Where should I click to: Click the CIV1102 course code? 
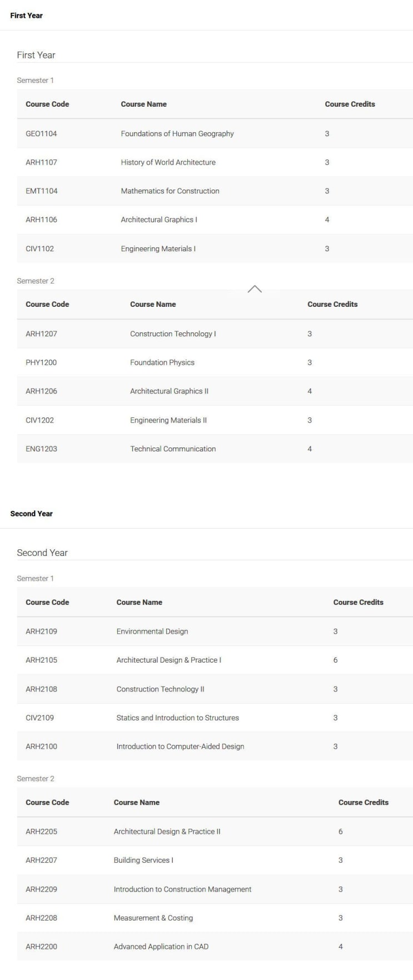click(40, 248)
